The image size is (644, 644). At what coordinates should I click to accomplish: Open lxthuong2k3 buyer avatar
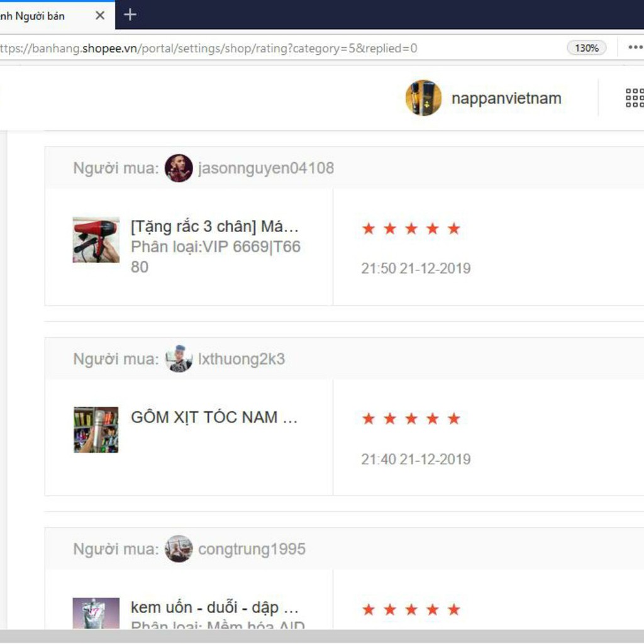[x=179, y=359]
